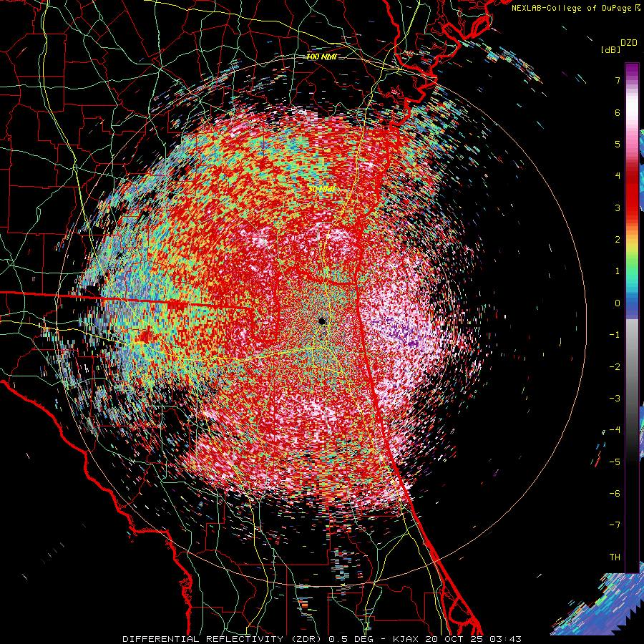Screen dimensions: 644x644
Task: Click the -2 value on the color scale
Action: coord(615,367)
